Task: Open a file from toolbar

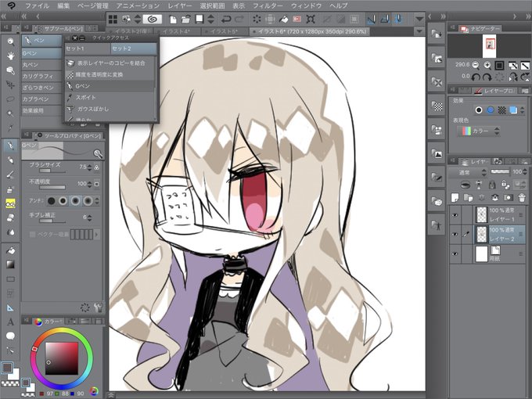Action: (x=185, y=19)
